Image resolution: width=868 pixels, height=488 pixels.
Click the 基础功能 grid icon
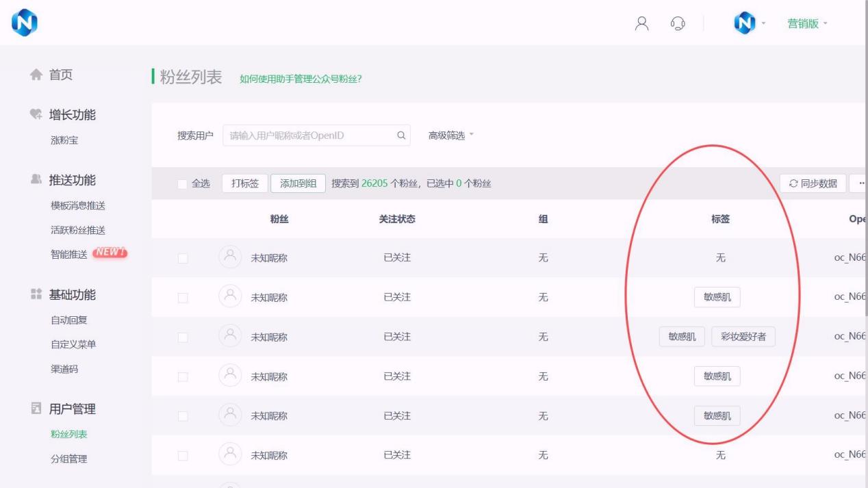click(36, 295)
